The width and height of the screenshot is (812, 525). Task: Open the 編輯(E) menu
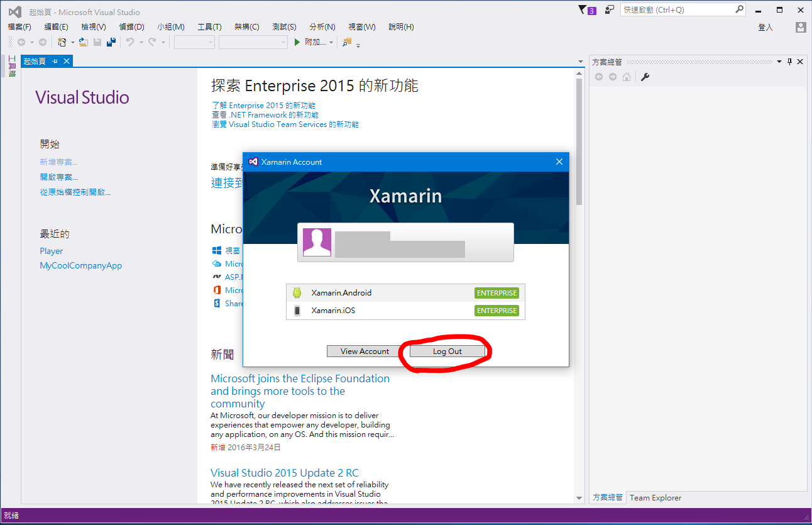coord(56,27)
